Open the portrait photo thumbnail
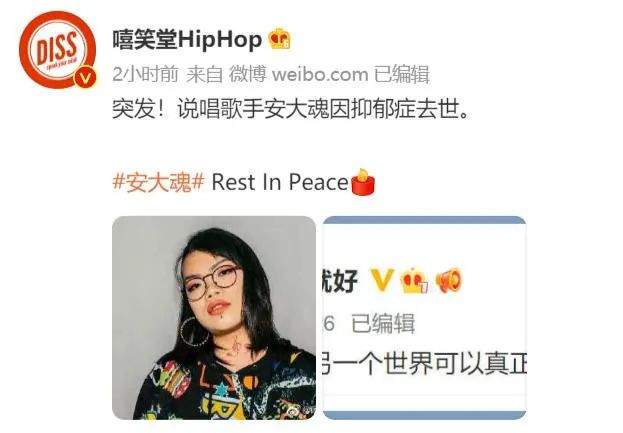This screenshot has height=433, width=623. tap(214, 318)
